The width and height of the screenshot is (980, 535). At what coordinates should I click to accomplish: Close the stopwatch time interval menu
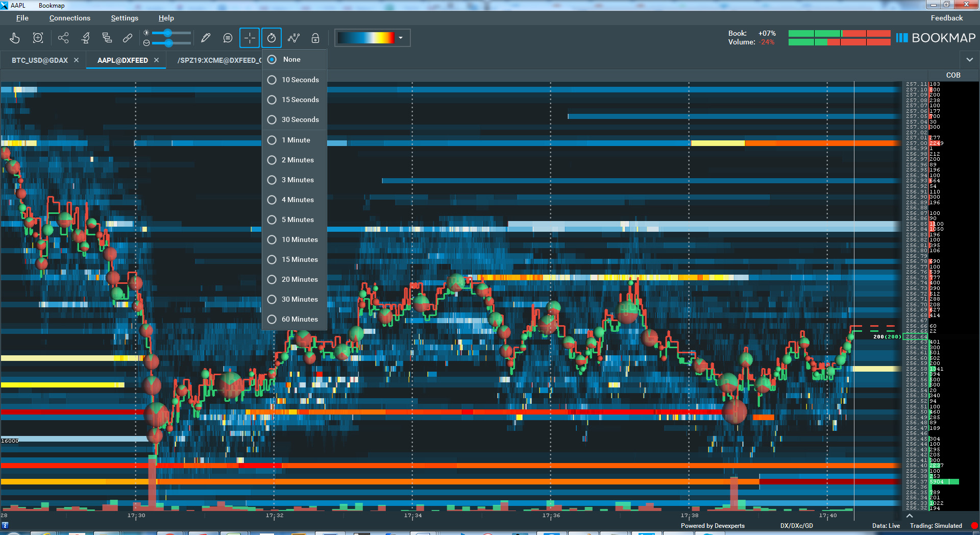(x=272, y=38)
